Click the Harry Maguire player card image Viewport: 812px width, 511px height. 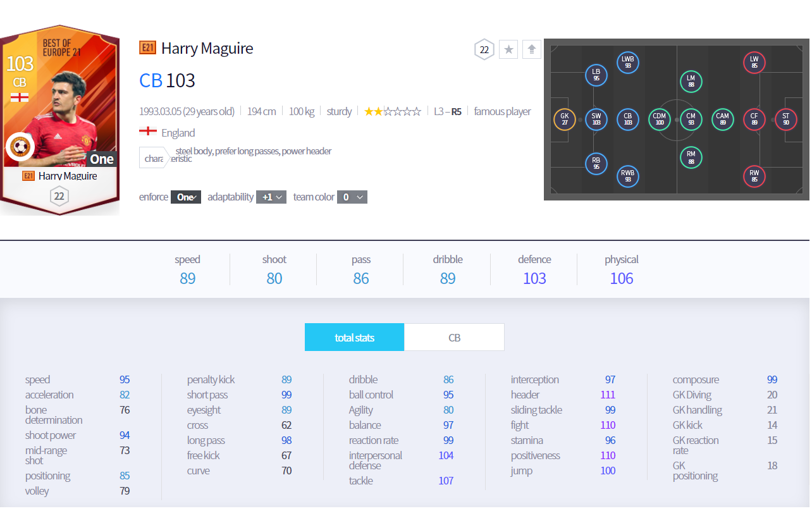(x=59, y=120)
